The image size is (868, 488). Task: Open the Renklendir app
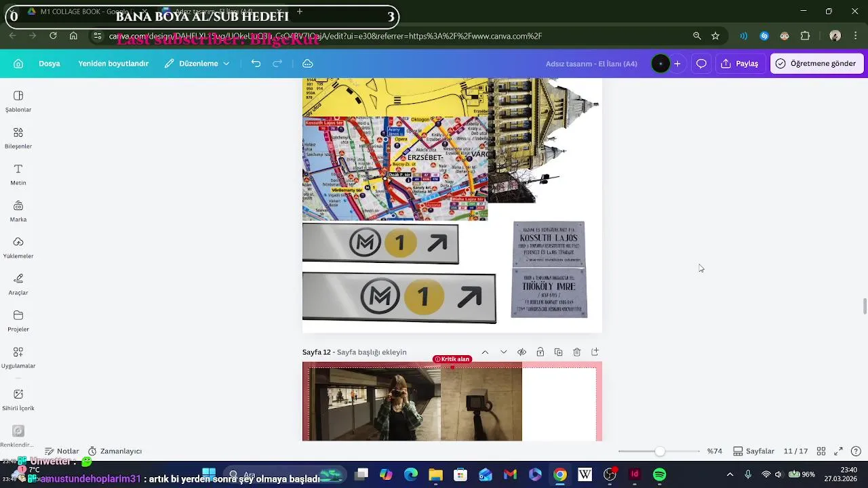click(18, 436)
